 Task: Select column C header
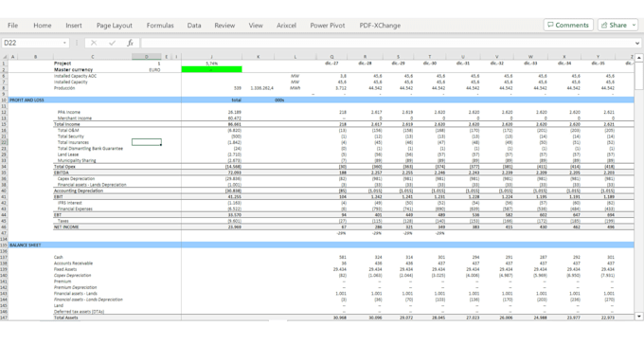93,57
